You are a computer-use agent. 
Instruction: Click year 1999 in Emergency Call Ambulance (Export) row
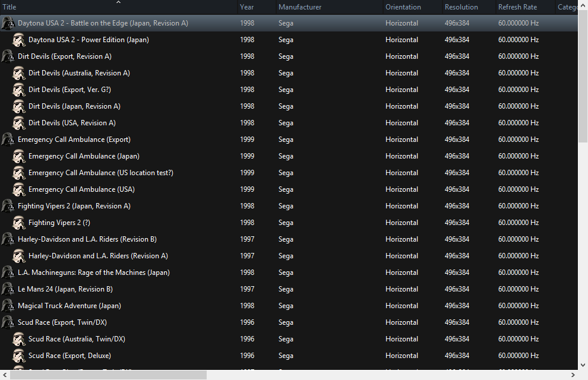click(x=247, y=140)
